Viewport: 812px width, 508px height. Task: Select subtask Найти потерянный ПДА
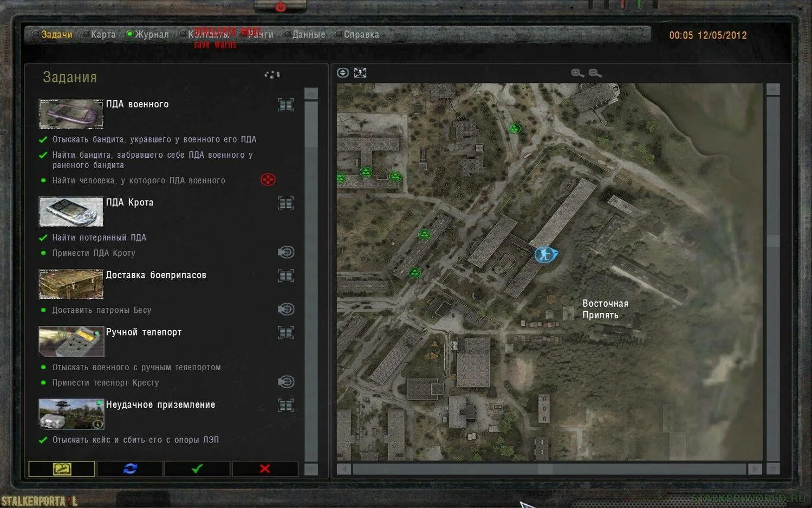click(99, 237)
